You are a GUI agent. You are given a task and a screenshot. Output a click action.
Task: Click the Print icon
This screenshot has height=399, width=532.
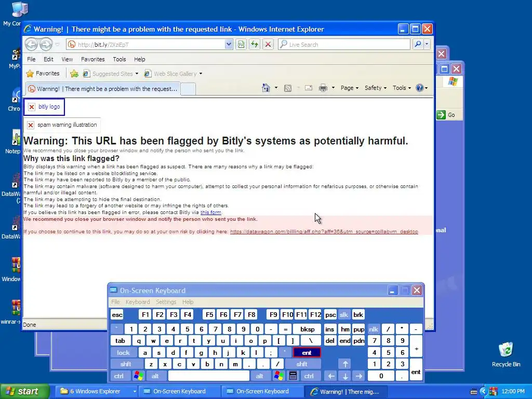coord(323,88)
